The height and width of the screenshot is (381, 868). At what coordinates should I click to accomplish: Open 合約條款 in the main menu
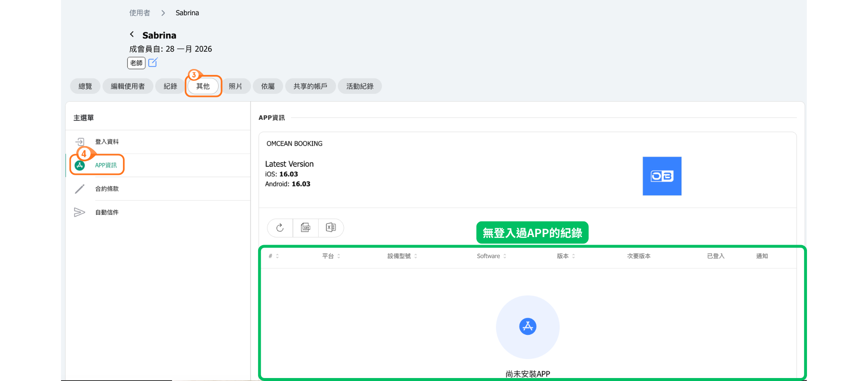click(107, 189)
